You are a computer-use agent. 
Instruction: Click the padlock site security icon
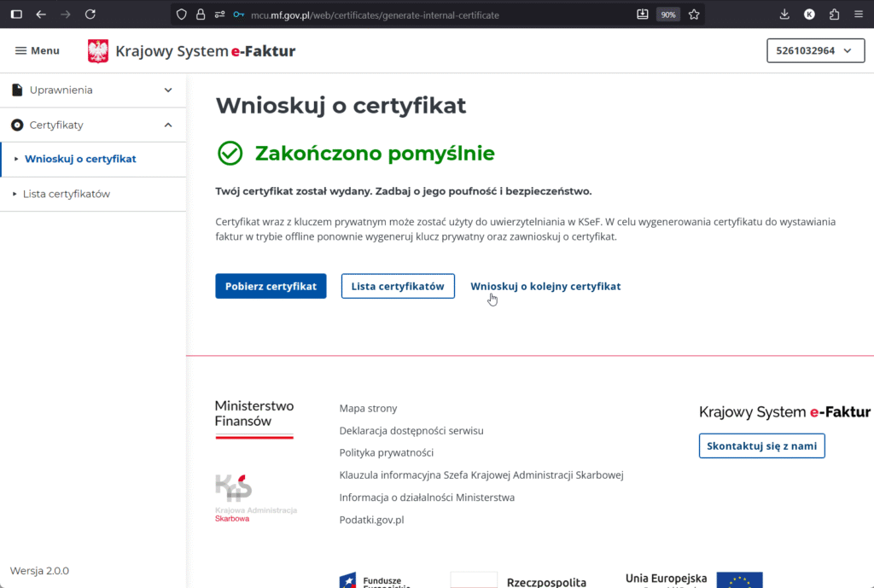(x=201, y=15)
